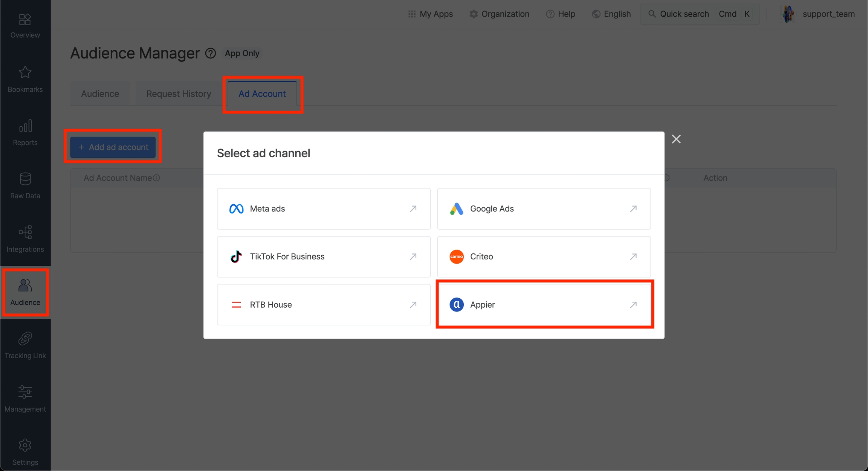Open the support_team account menu
868x471 pixels.
(818, 14)
